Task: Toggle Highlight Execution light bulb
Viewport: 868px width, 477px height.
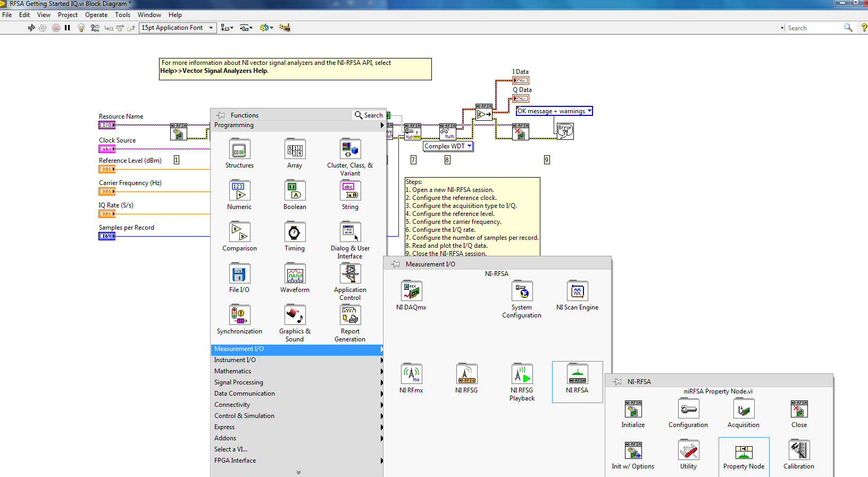Action: [81, 28]
